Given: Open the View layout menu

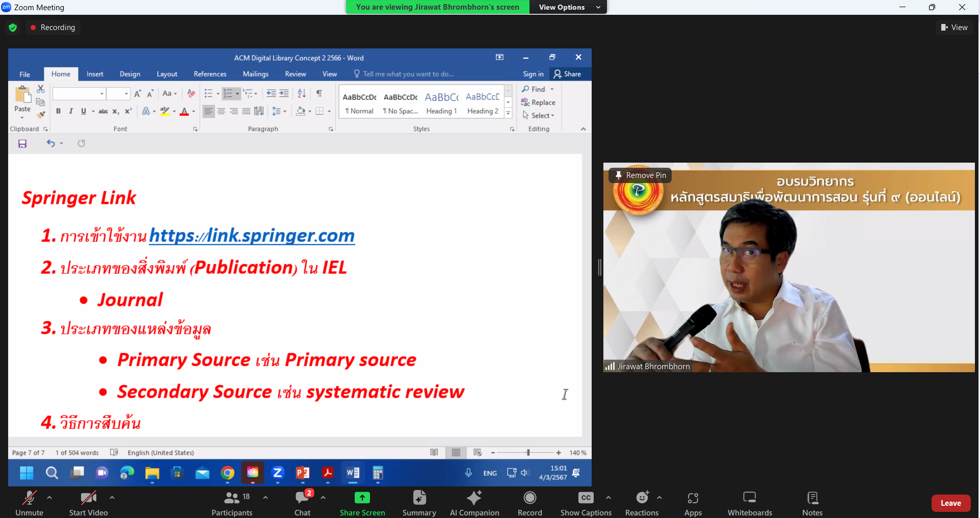Looking at the screenshot, I should tap(955, 28).
